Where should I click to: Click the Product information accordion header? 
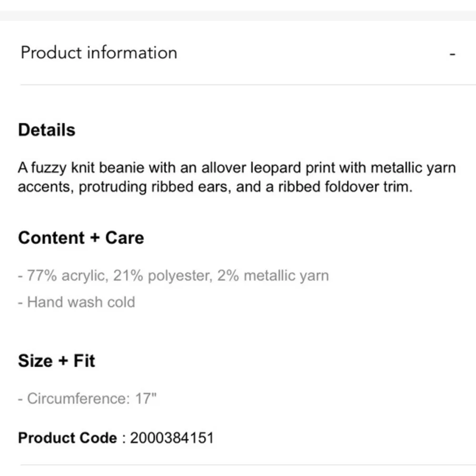click(x=99, y=52)
